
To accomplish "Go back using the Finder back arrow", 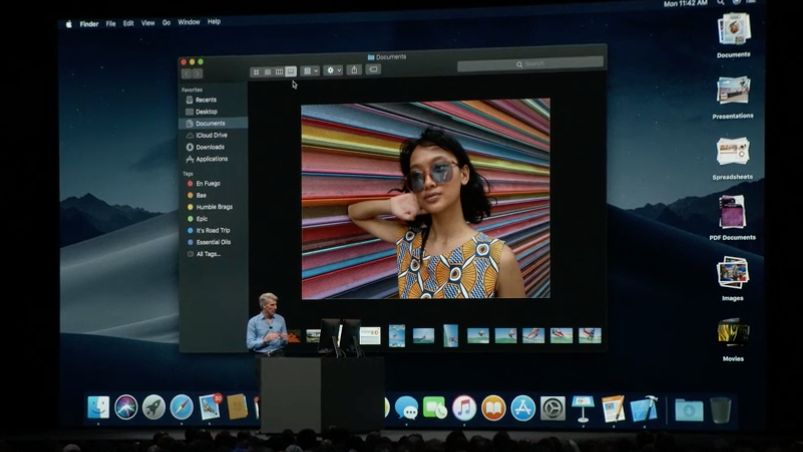I will click(x=186, y=74).
